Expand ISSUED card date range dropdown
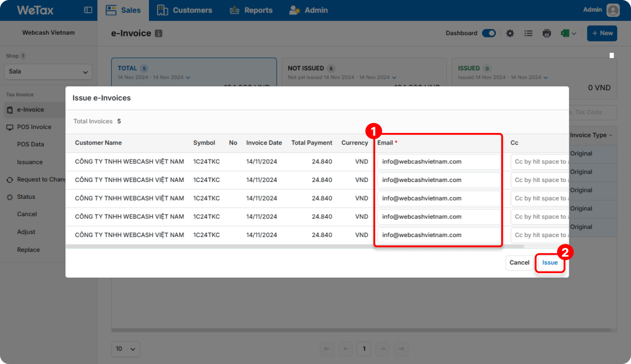Screen dimensions: 631x364 (x=545, y=77)
